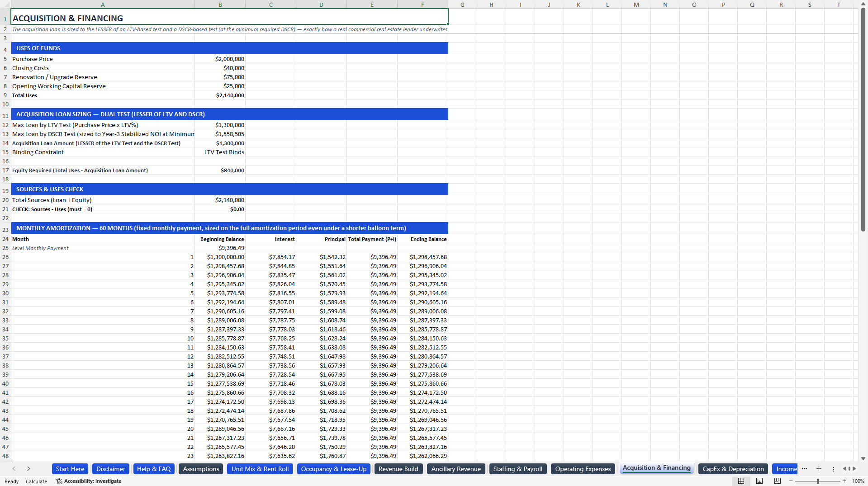Select the Ending Balance column header cell

coord(422,239)
